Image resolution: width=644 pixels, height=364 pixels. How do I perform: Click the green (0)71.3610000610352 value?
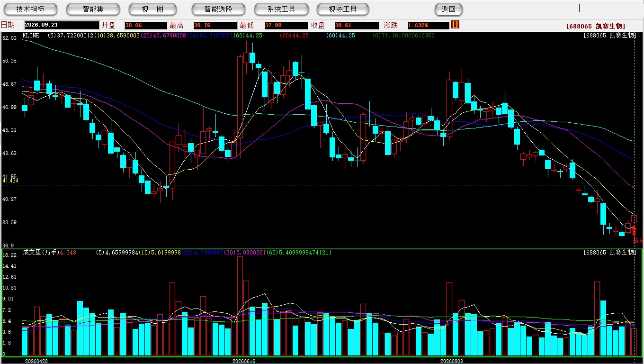[403, 35]
